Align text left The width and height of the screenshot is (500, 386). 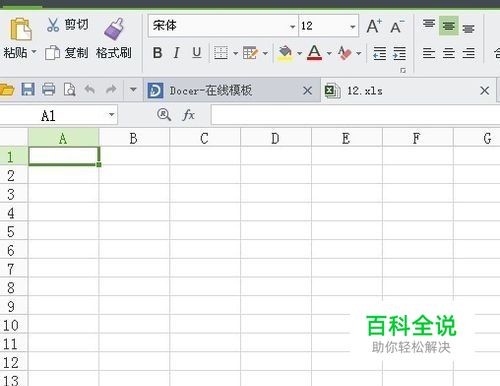[x=429, y=53]
